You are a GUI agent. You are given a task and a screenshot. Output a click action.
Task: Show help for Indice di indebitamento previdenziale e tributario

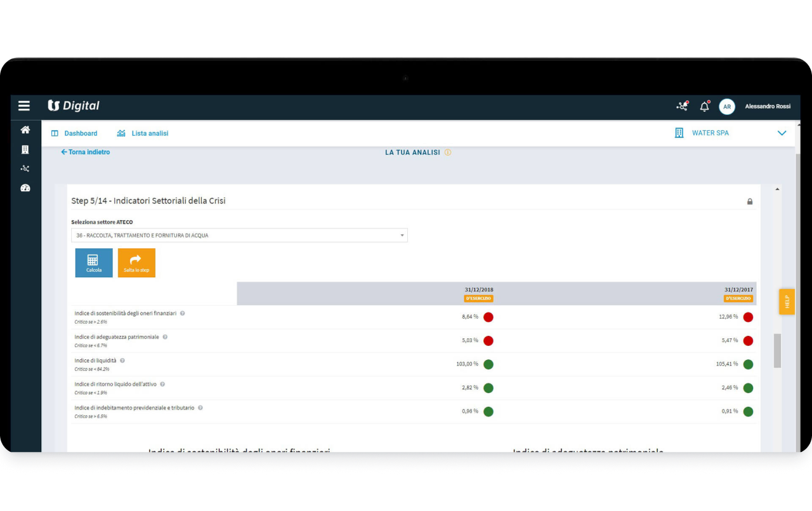pyautogui.click(x=200, y=408)
